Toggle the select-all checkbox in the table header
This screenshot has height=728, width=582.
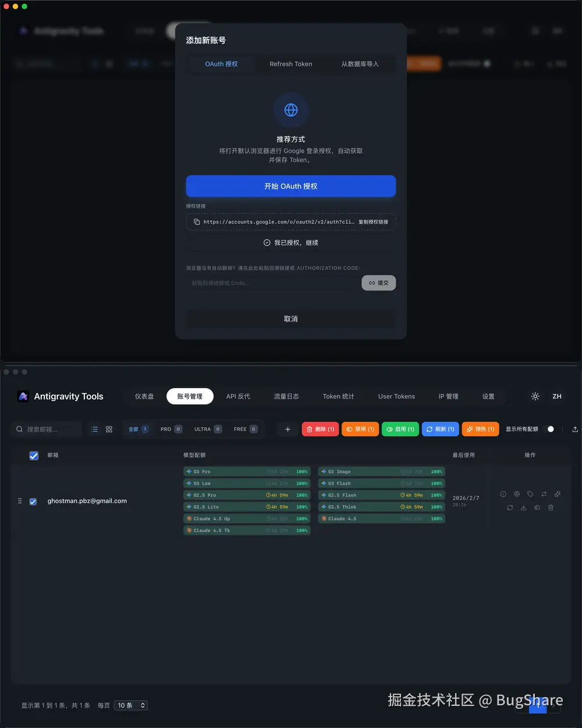pyautogui.click(x=34, y=456)
